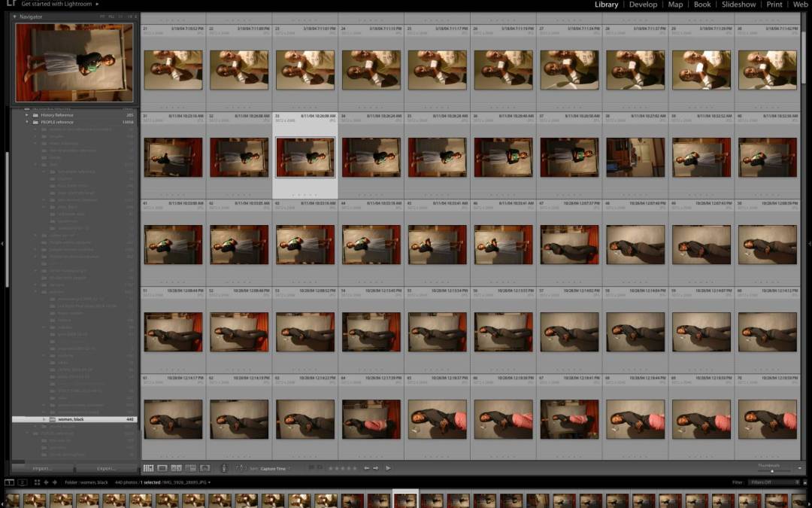
Task: Click the filmstrip grid shortcut icon
Action: pyautogui.click(x=38, y=482)
